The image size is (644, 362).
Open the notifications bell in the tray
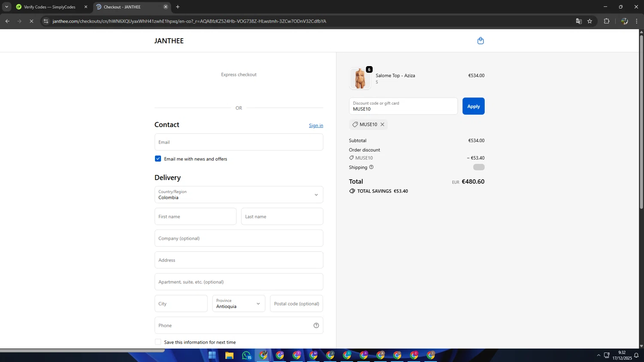pos(636,355)
